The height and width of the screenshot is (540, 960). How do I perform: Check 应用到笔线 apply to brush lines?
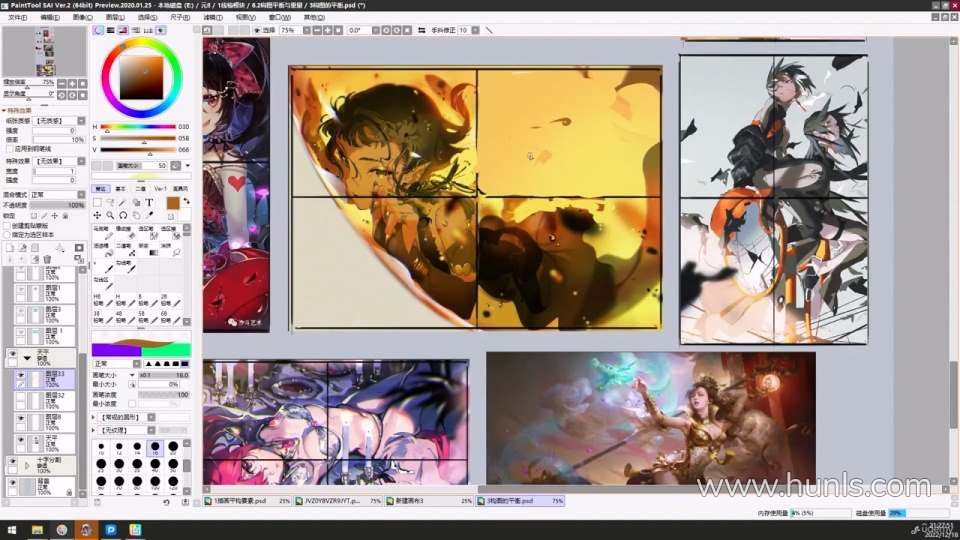point(9,149)
